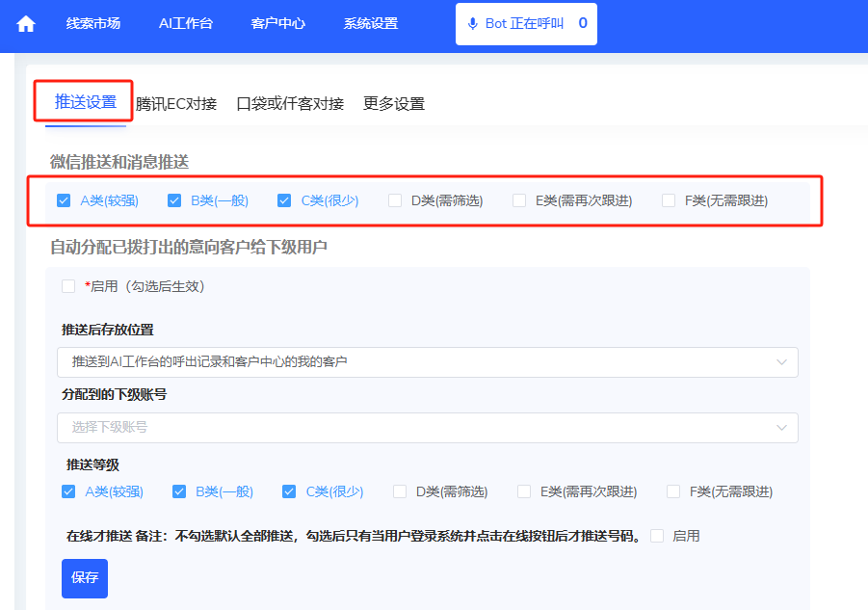Click the home icon in navigation bar
The image size is (868, 610).
coord(26,24)
